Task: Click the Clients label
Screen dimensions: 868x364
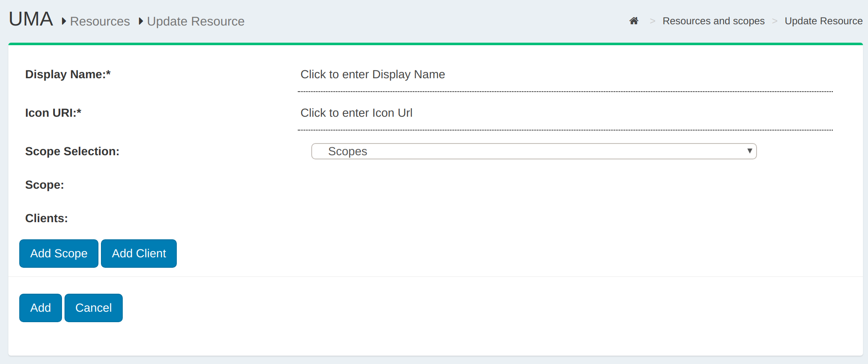Action: pos(46,218)
